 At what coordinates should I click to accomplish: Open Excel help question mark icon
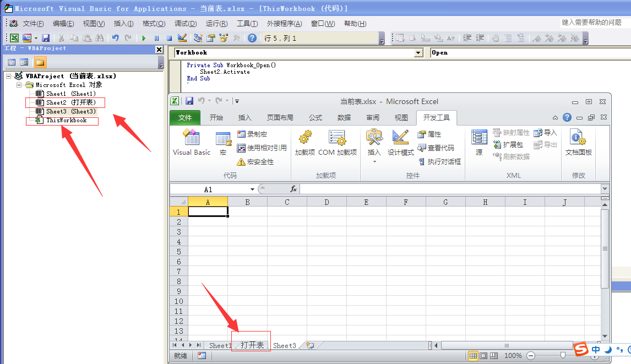pos(567,117)
